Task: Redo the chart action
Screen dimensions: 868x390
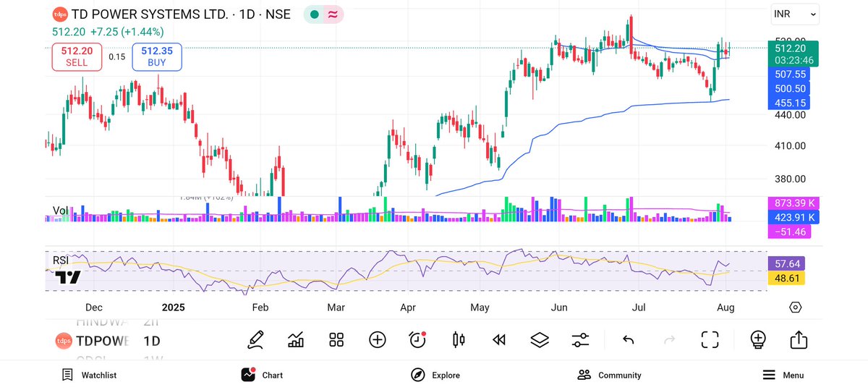Action: click(669, 339)
